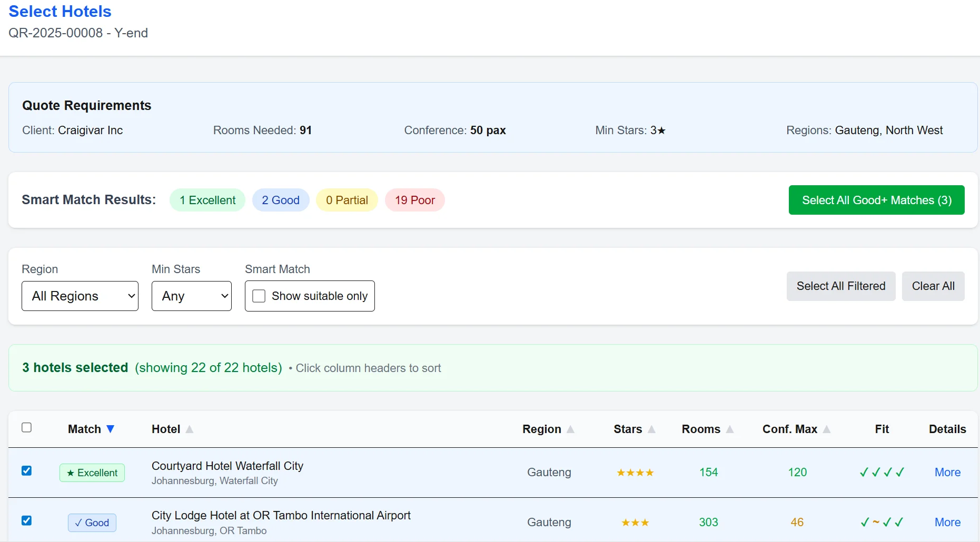Open the Min Stars Any dropdown
This screenshot has height=542, width=980.
[192, 296]
